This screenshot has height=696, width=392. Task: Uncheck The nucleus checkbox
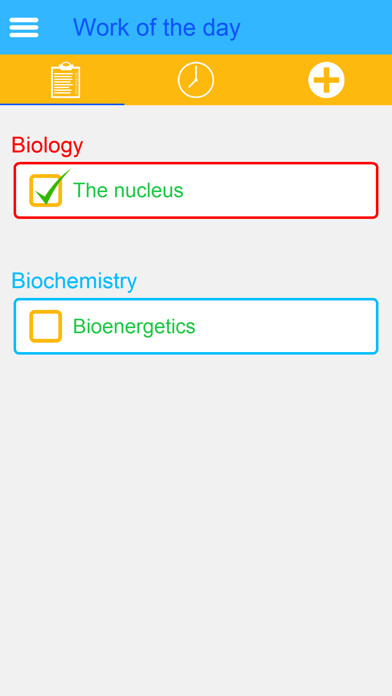pos(46,190)
